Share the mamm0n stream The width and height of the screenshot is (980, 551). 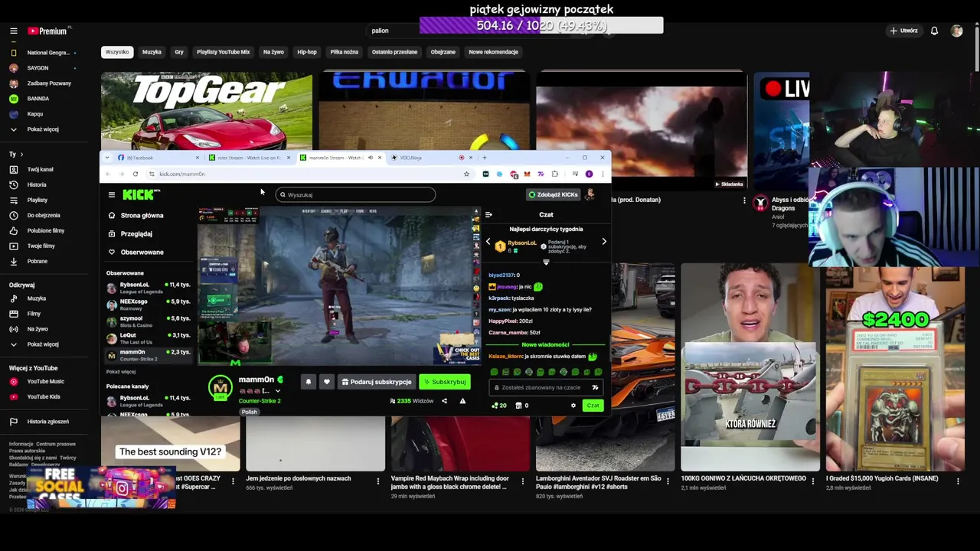point(444,401)
